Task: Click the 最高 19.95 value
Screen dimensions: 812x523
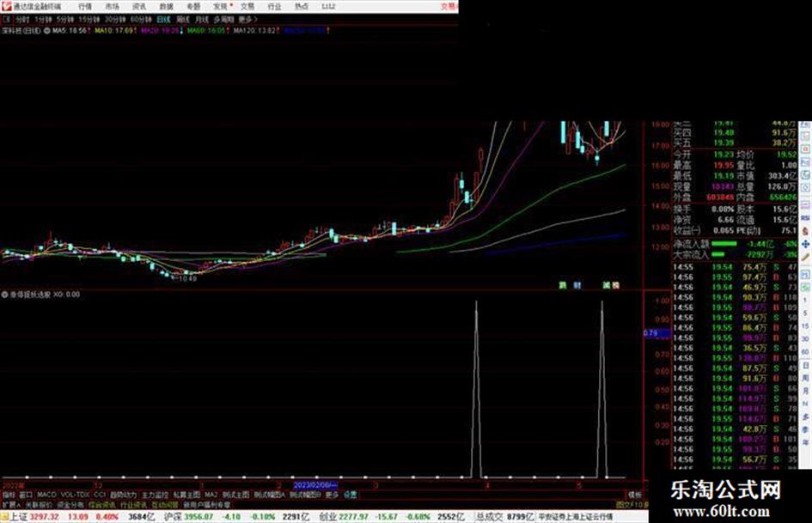Action: (x=723, y=165)
